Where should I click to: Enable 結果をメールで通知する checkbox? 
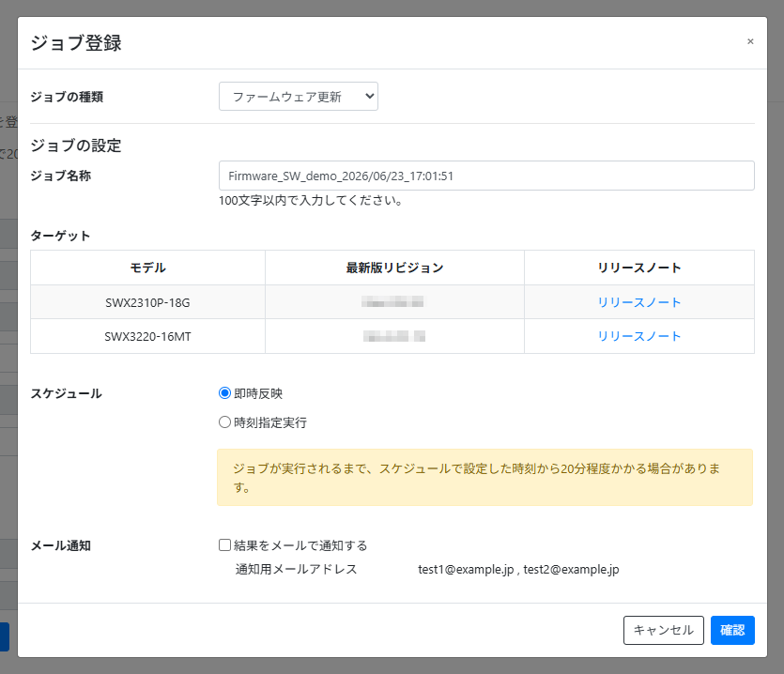click(x=224, y=544)
